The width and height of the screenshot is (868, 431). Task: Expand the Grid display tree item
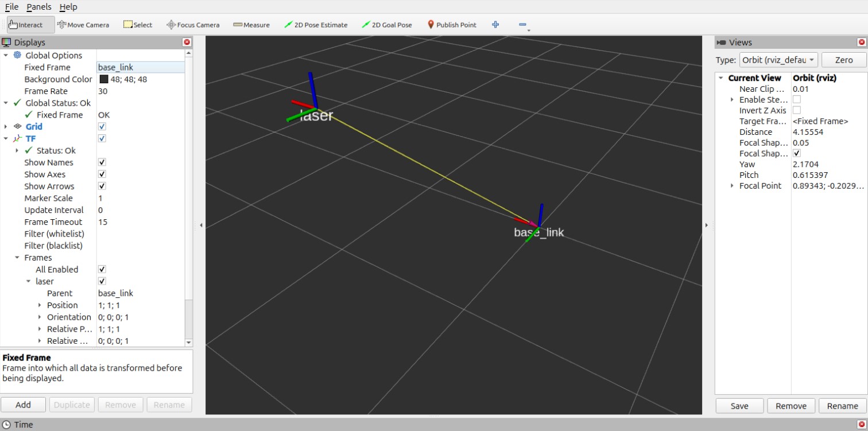tap(6, 127)
